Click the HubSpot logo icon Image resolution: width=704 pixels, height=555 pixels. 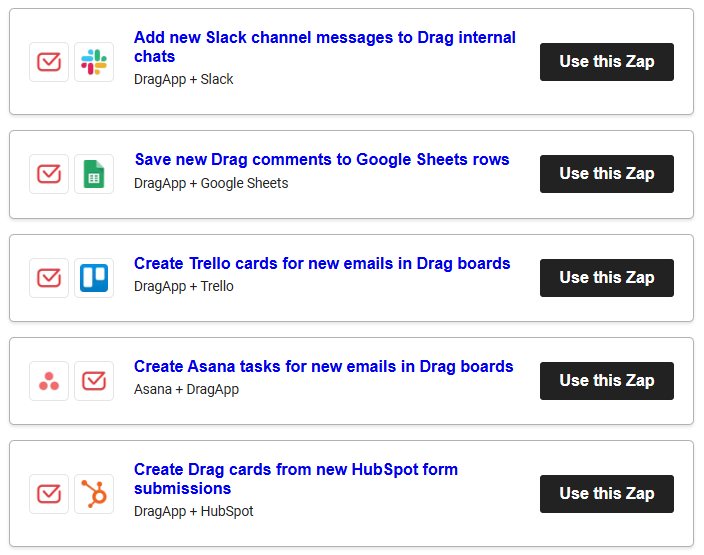[x=94, y=494]
